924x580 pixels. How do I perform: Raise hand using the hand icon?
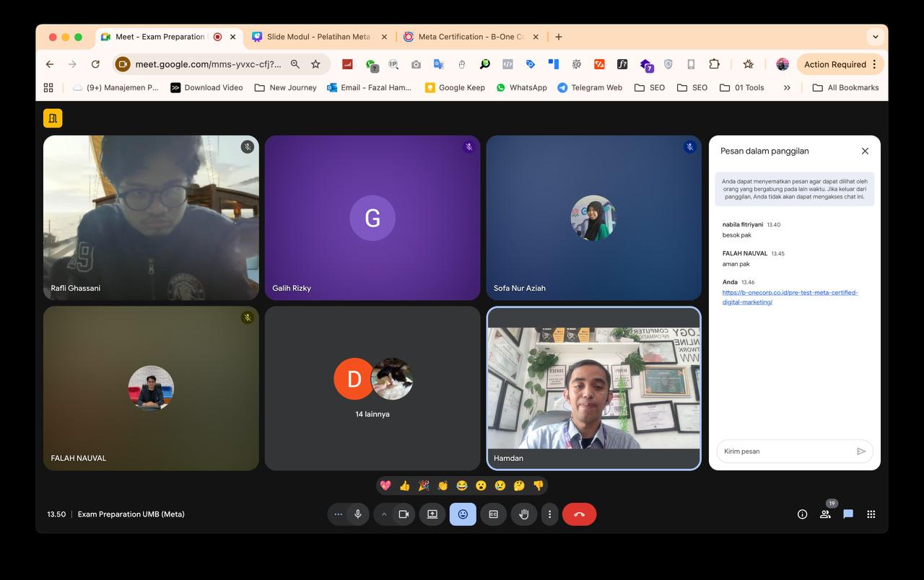(x=524, y=514)
